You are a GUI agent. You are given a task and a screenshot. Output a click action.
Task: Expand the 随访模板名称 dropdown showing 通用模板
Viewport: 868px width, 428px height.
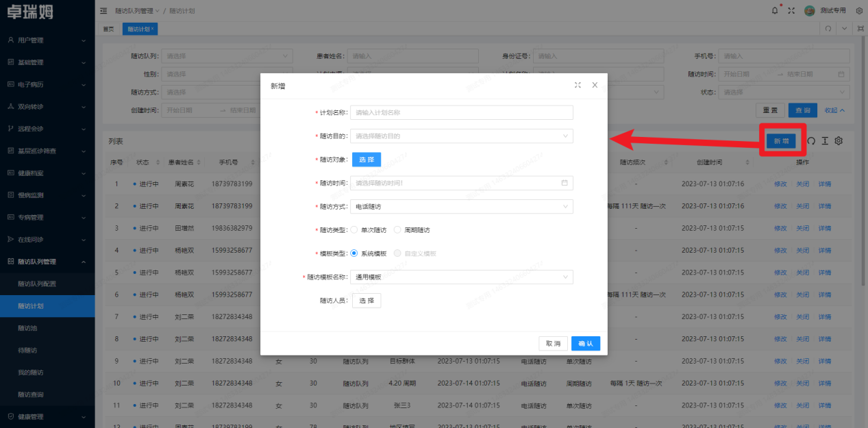461,277
